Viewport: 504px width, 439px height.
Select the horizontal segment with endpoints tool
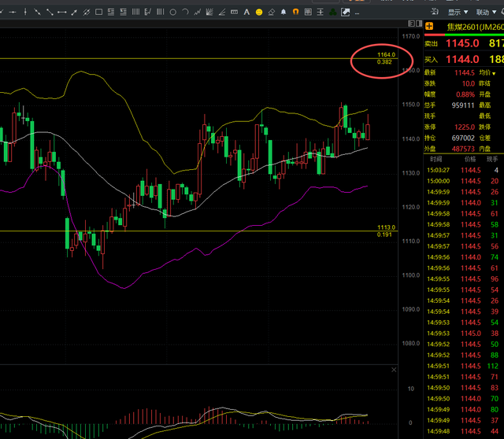(61, 13)
